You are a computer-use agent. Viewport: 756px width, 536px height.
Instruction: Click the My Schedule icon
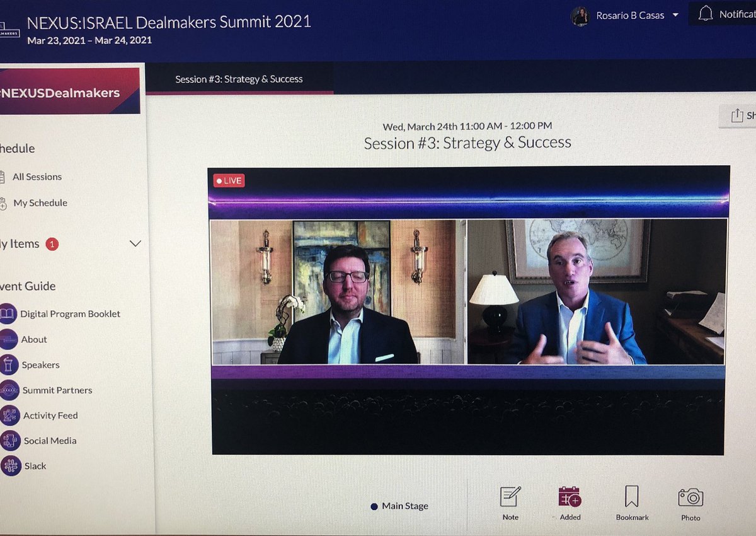(x=3, y=203)
